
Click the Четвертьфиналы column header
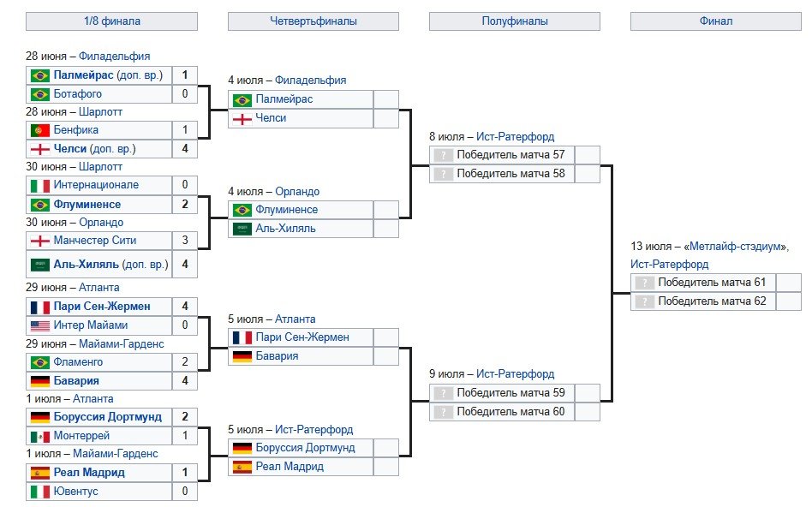tap(313, 21)
